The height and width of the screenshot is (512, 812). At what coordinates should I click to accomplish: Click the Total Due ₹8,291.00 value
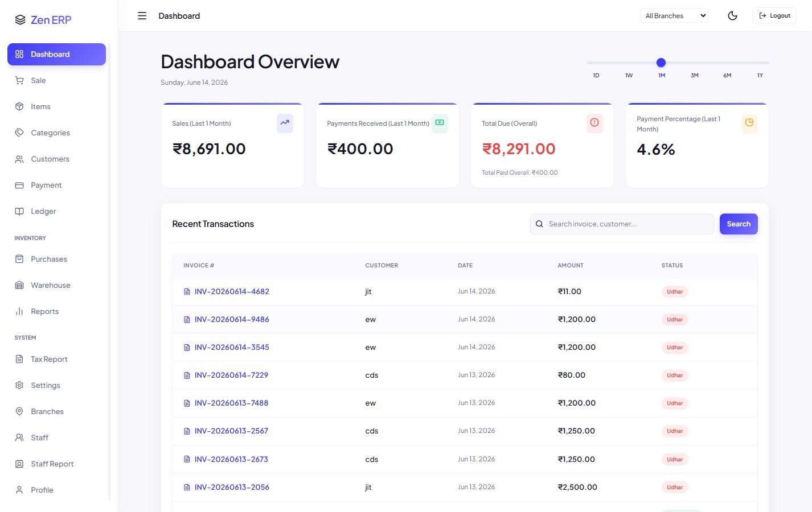(519, 149)
